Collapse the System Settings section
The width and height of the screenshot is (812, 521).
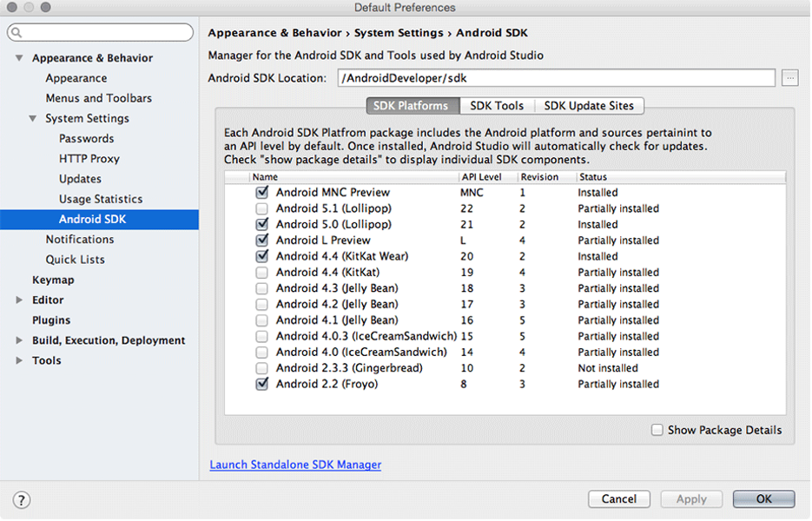(31, 118)
